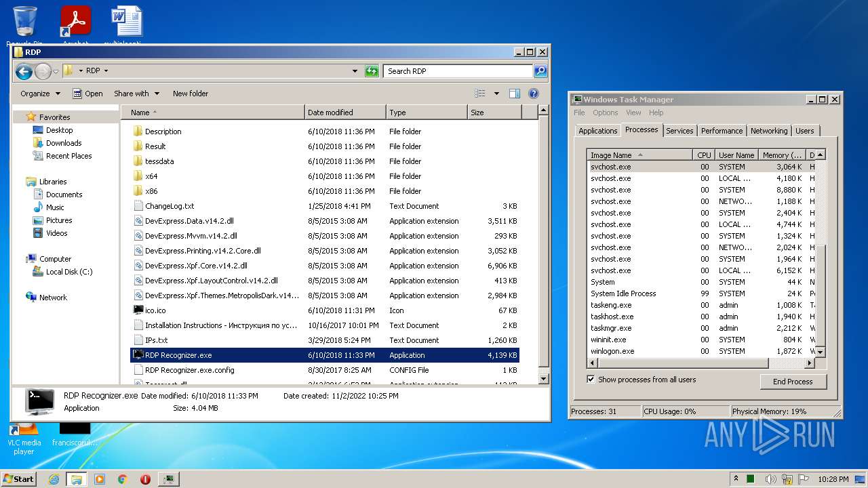Select the ico.ico file icon
Screen dimensions: 868x488
pyautogui.click(x=138, y=310)
